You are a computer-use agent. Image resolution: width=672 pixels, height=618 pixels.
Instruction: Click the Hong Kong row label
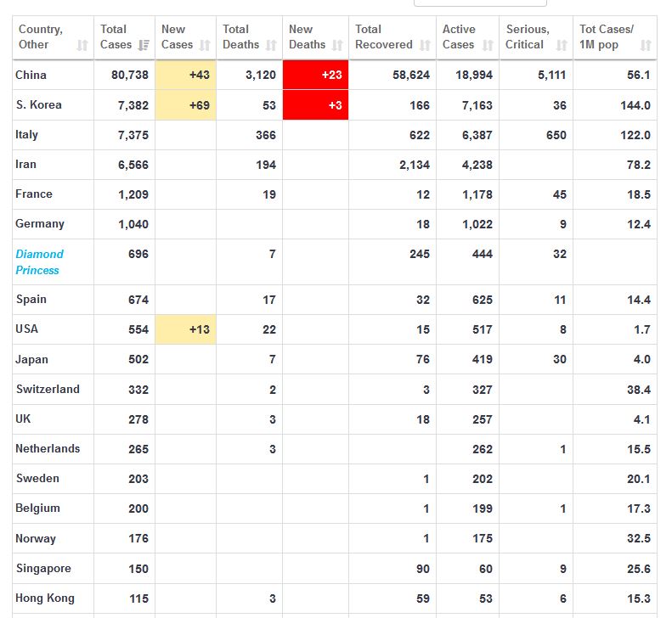[45, 598]
